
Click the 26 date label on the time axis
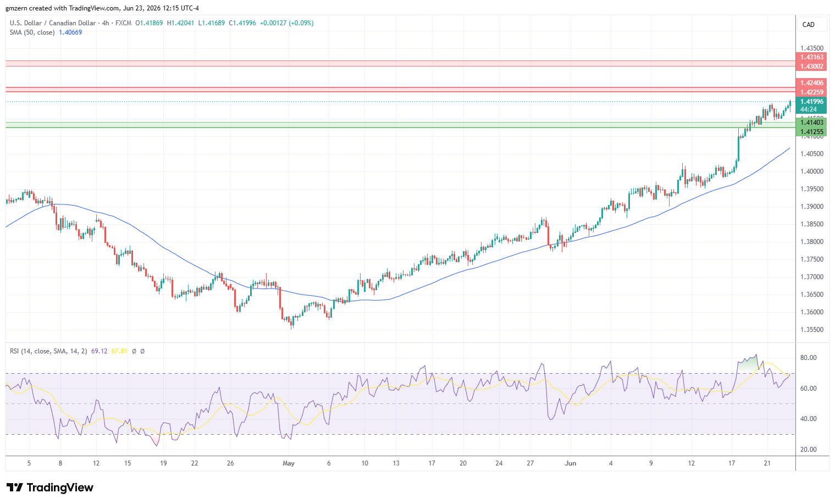pyautogui.click(x=230, y=463)
